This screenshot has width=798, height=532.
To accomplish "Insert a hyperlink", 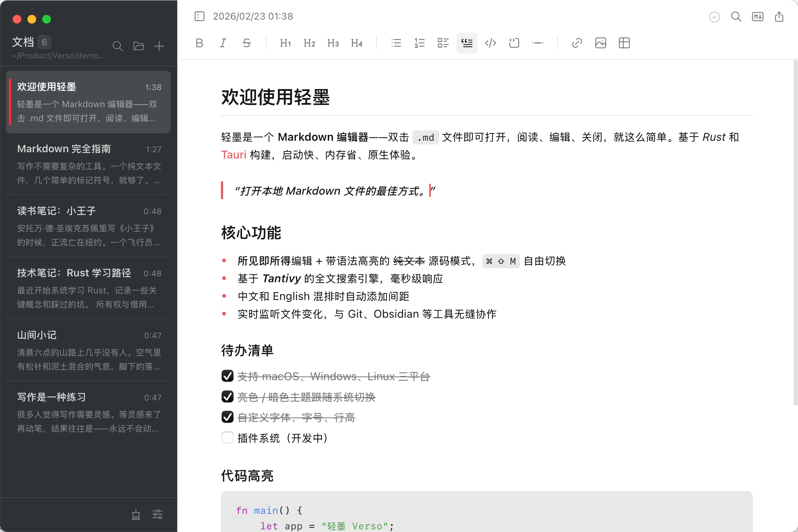I will [x=576, y=43].
